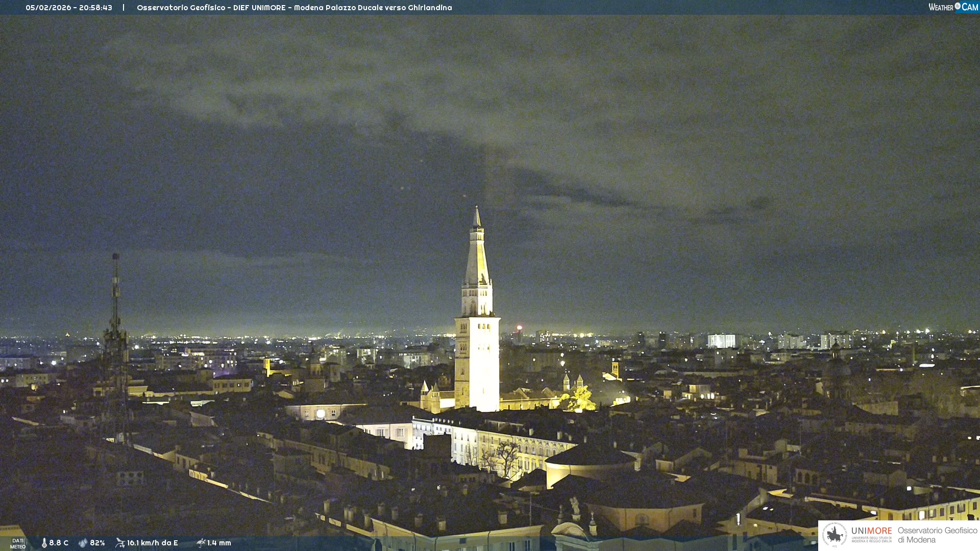980x551 pixels.
Task: Click the 8.8 C temperature reading
Action: pyautogui.click(x=59, y=543)
